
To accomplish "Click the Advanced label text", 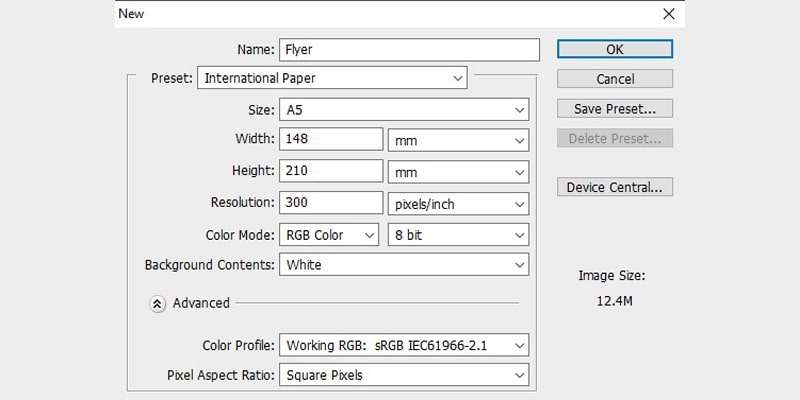I will point(201,303).
